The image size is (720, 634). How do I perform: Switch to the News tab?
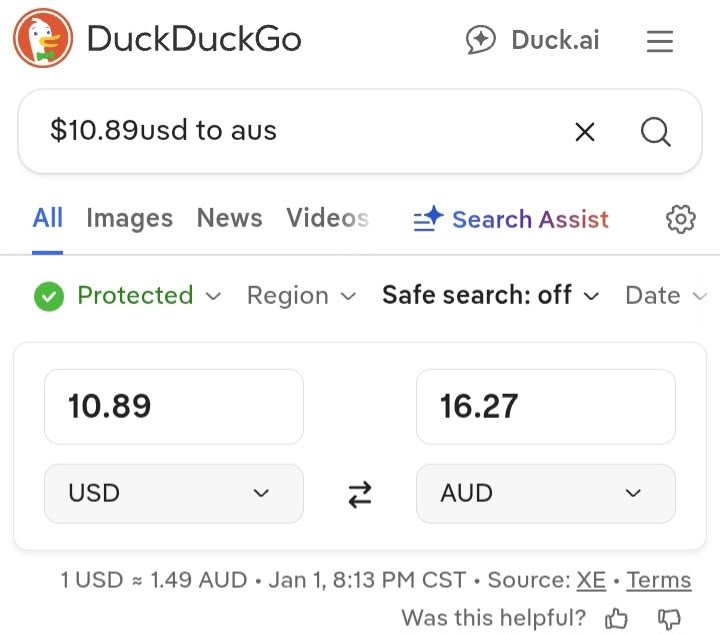tap(229, 218)
